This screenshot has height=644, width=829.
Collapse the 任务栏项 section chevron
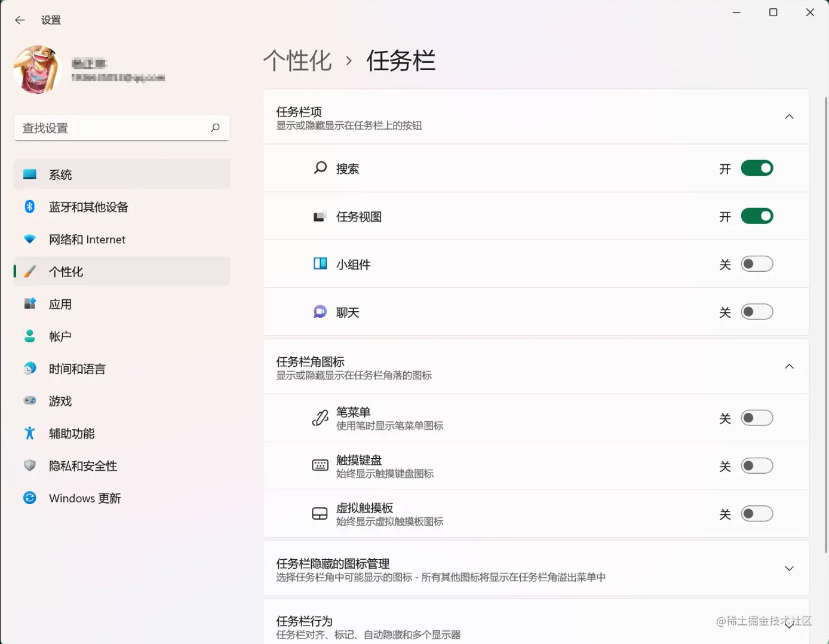click(789, 116)
